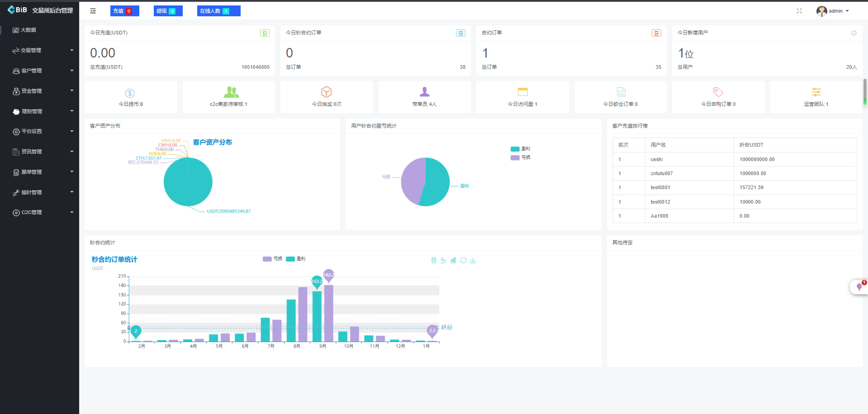Screen dimensions: 868x414
Task: Click the chart restore/refresh icon
Action: [x=463, y=260]
